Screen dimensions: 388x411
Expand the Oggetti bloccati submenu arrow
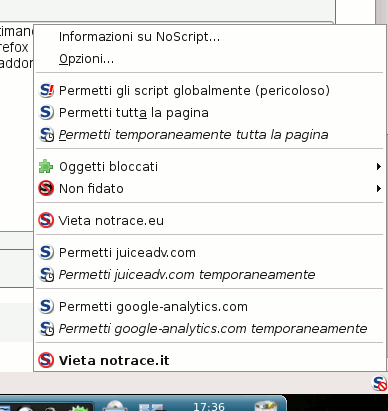pyautogui.click(x=378, y=167)
